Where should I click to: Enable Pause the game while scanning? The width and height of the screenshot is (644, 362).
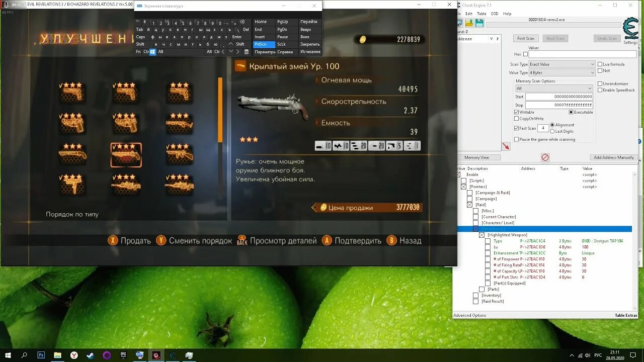point(516,139)
